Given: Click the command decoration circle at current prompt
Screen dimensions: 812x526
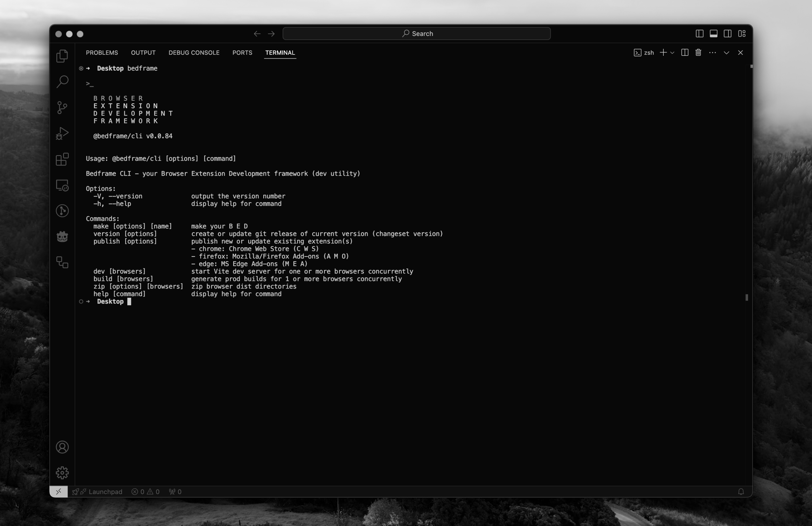Looking at the screenshot, I should 81,302.
